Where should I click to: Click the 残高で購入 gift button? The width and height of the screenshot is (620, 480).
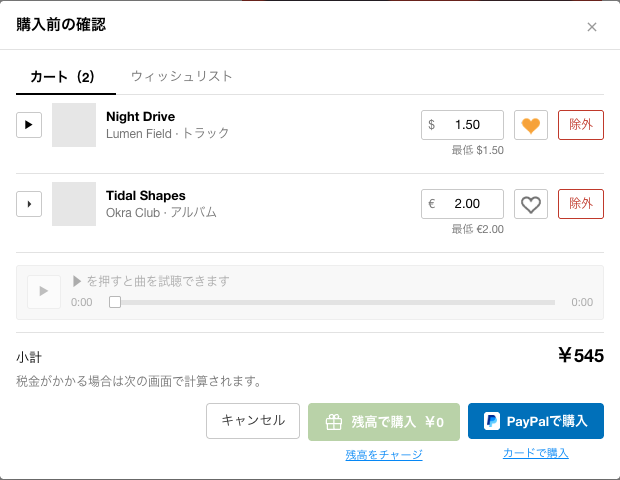click(384, 422)
